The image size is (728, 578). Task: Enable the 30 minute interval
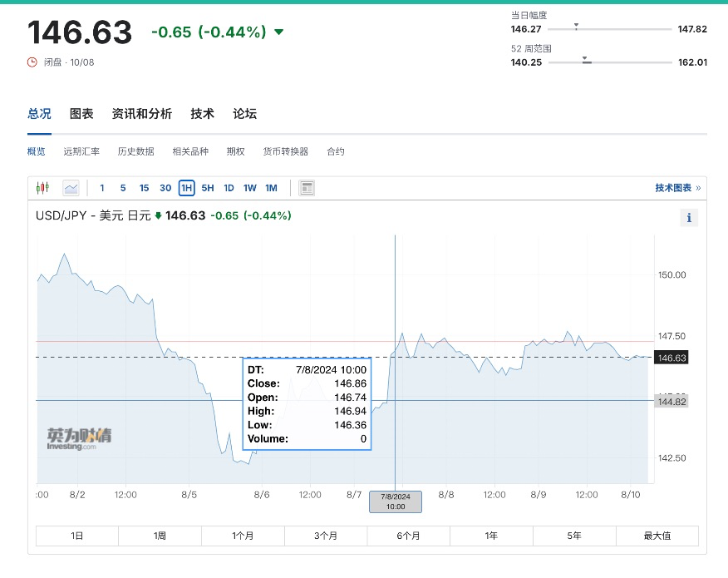[165, 188]
